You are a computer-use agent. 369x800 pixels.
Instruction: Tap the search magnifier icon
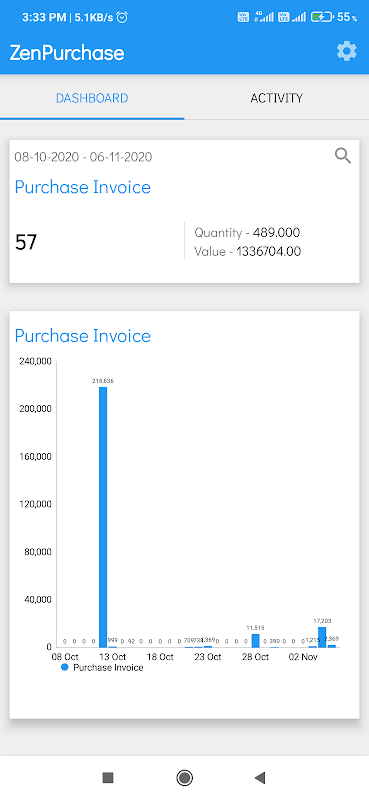coord(343,156)
